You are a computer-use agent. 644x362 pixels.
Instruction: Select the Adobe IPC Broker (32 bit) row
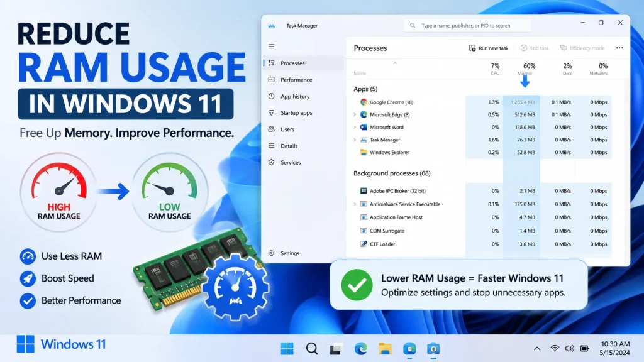click(x=482, y=191)
